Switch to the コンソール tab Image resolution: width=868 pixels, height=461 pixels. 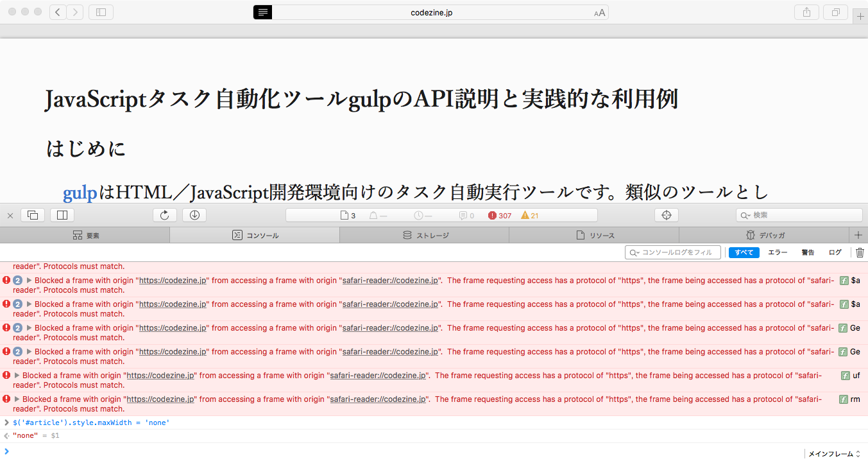pos(255,236)
